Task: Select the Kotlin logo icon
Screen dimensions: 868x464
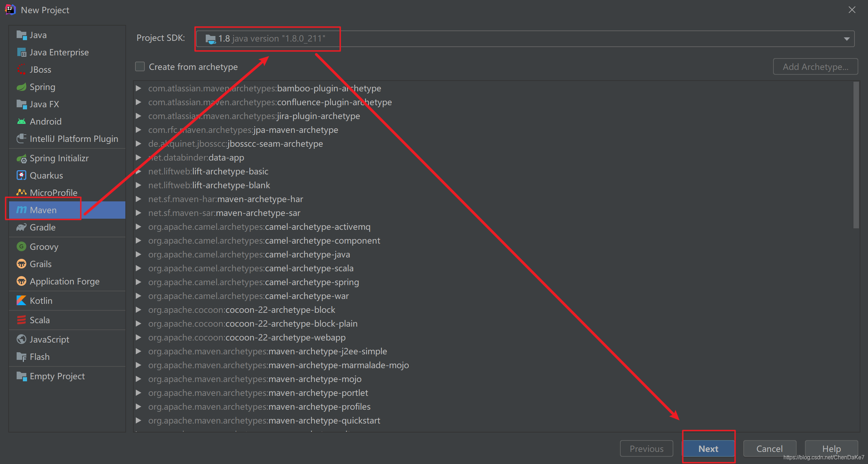Action: click(x=21, y=300)
